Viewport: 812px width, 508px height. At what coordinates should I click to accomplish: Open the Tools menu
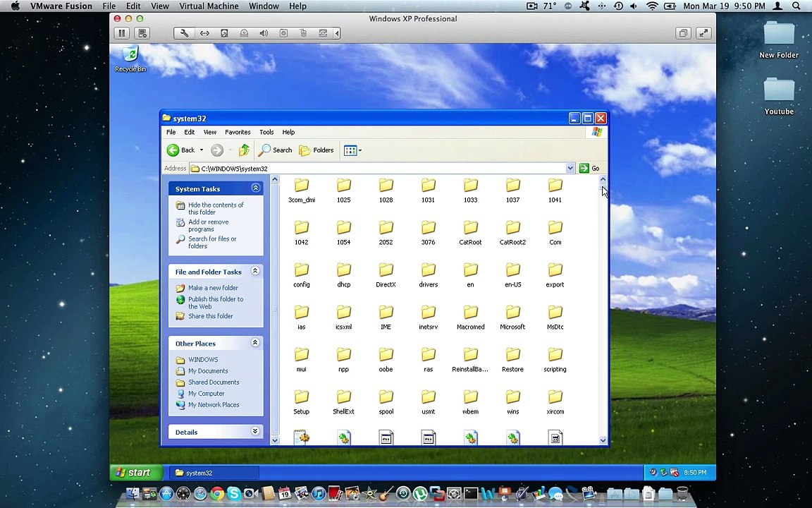[x=266, y=132]
